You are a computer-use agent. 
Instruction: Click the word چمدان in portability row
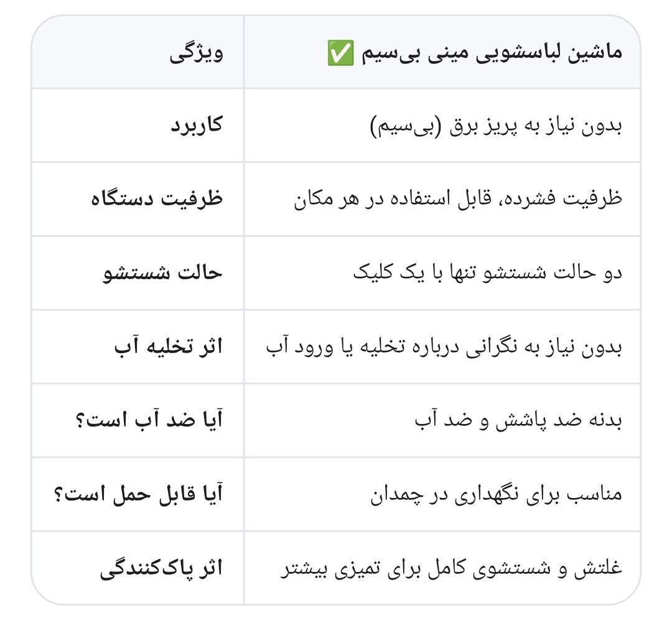click(396, 496)
